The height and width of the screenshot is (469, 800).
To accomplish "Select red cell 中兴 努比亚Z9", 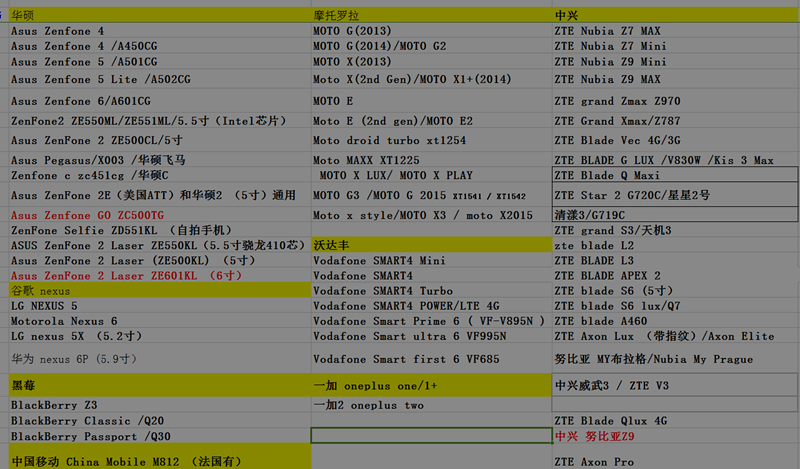I will click(676, 436).
